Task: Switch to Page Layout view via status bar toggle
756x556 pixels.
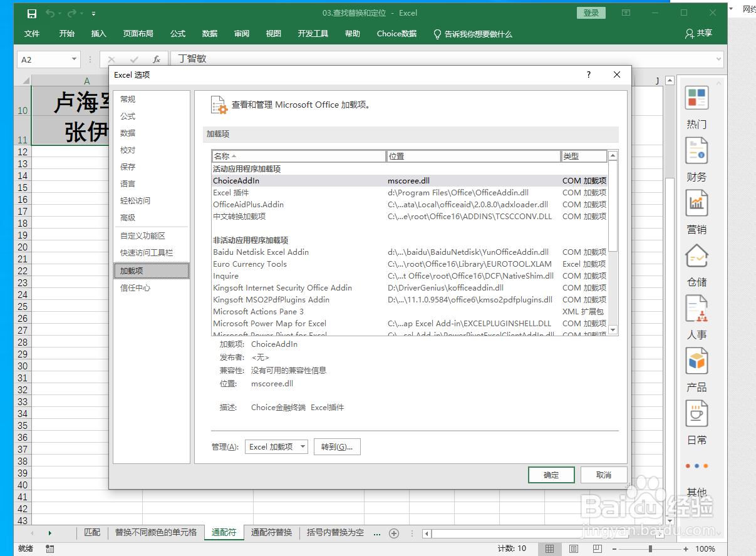Action: coord(573,548)
